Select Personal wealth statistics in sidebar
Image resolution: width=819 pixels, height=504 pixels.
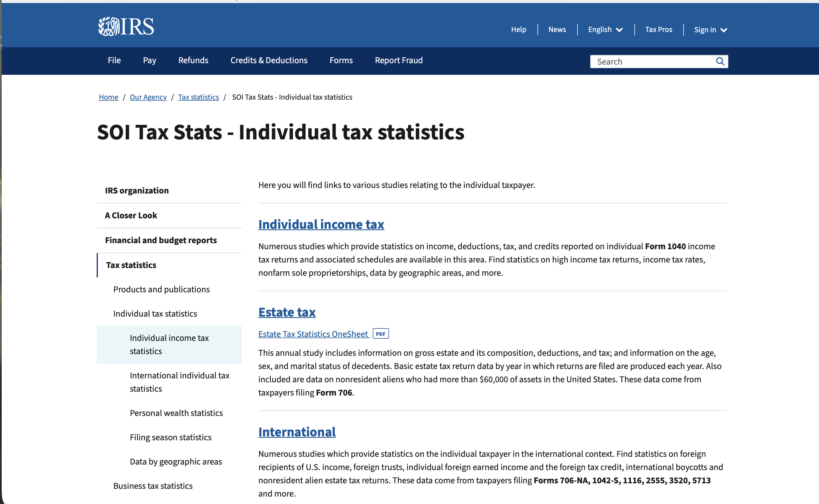pos(176,413)
